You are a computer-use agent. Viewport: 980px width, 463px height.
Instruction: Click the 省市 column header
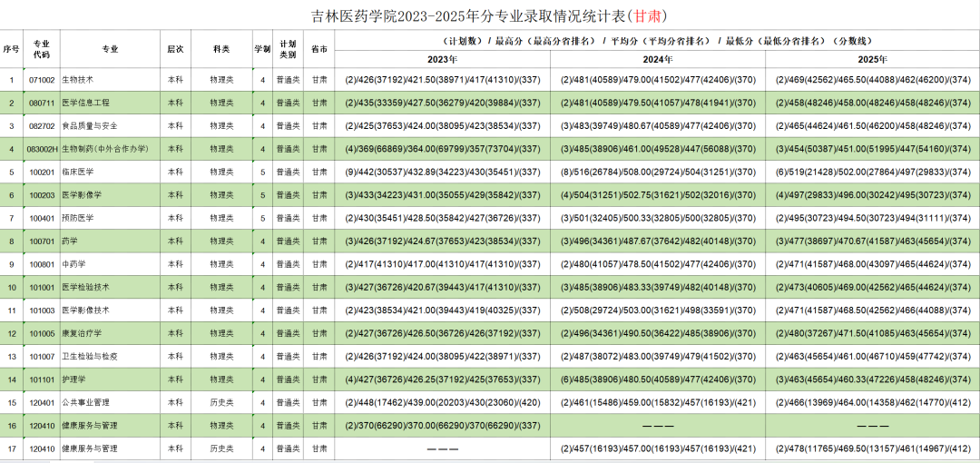point(319,49)
